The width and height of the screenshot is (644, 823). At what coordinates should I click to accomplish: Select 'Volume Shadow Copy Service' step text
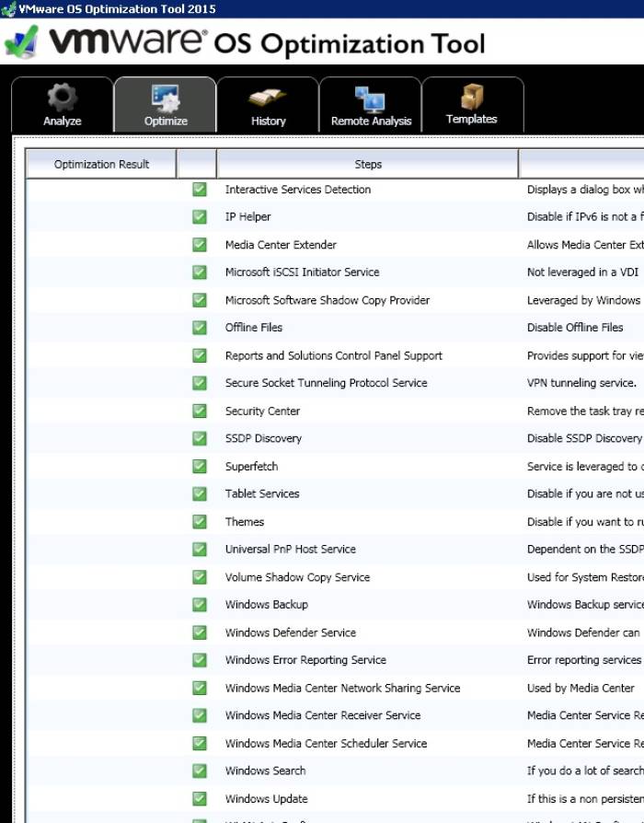tap(297, 577)
